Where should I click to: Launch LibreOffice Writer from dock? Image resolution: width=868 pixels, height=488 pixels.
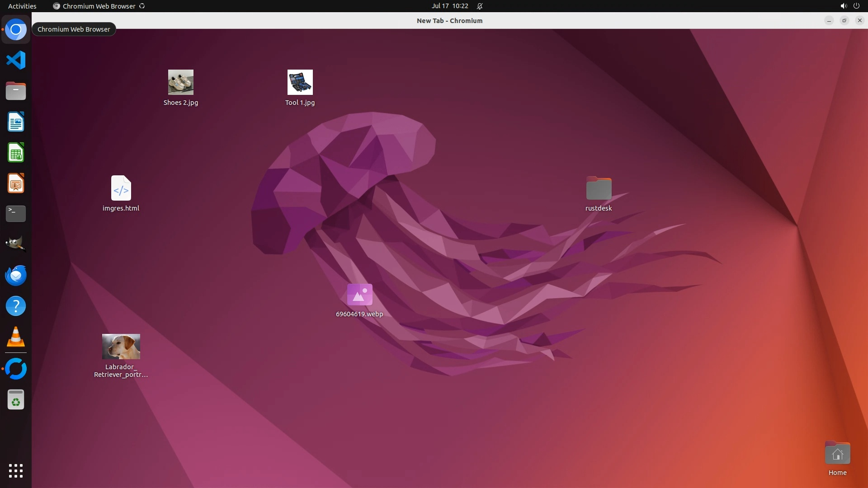(16, 122)
